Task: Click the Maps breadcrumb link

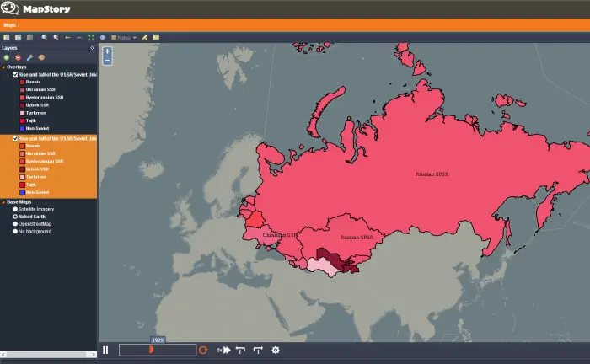Action: [x=9, y=25]
